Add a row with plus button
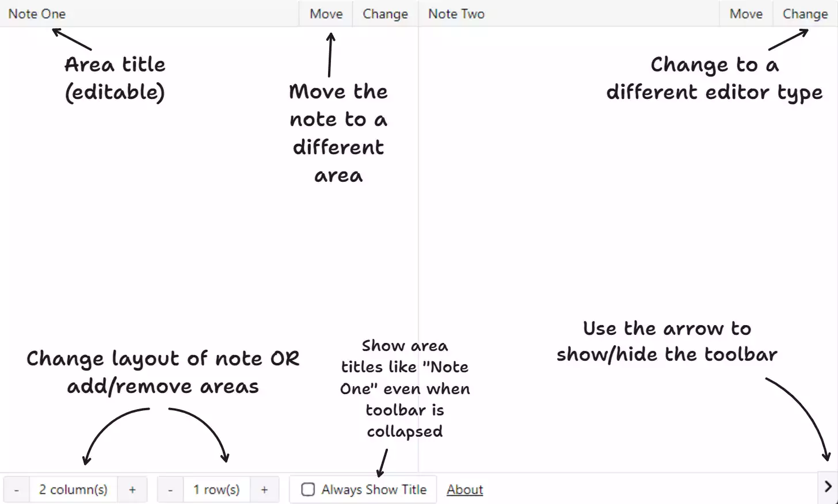 click(x=264, y=490)
